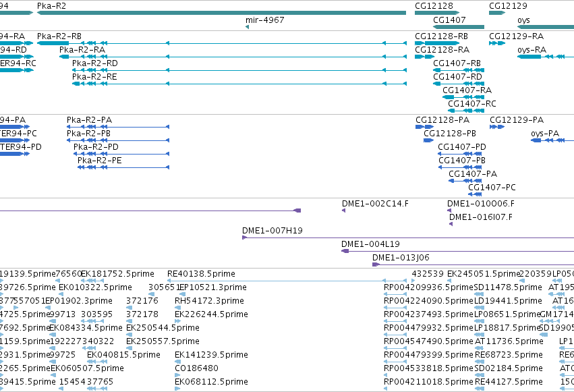The image size is (574, 392).
Task: Select the CG12129 gene label
Action: 508,6
